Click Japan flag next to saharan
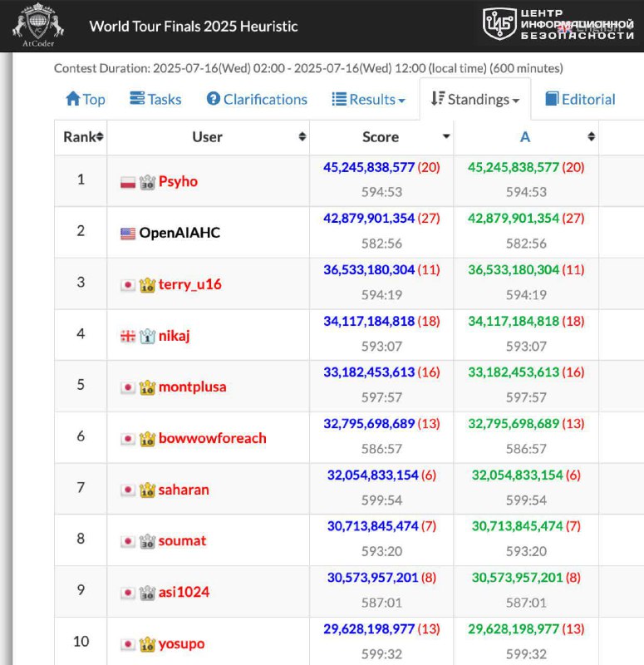 [128, 490]
